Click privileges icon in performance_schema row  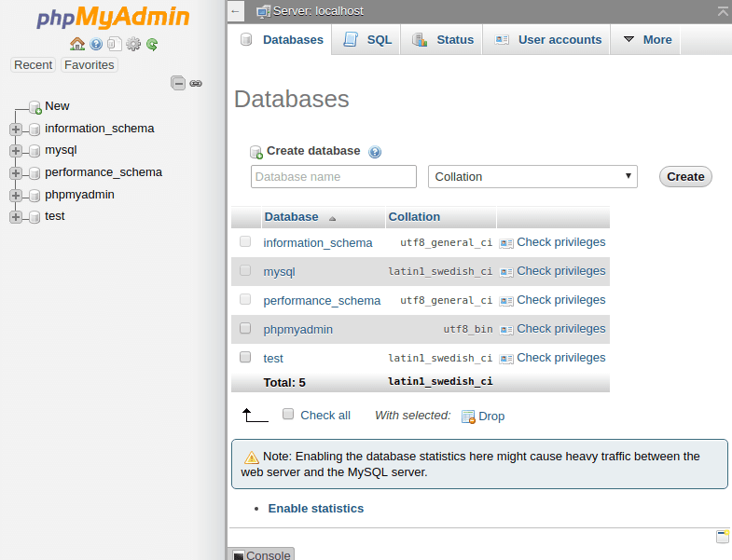click(x=506, y=301)
